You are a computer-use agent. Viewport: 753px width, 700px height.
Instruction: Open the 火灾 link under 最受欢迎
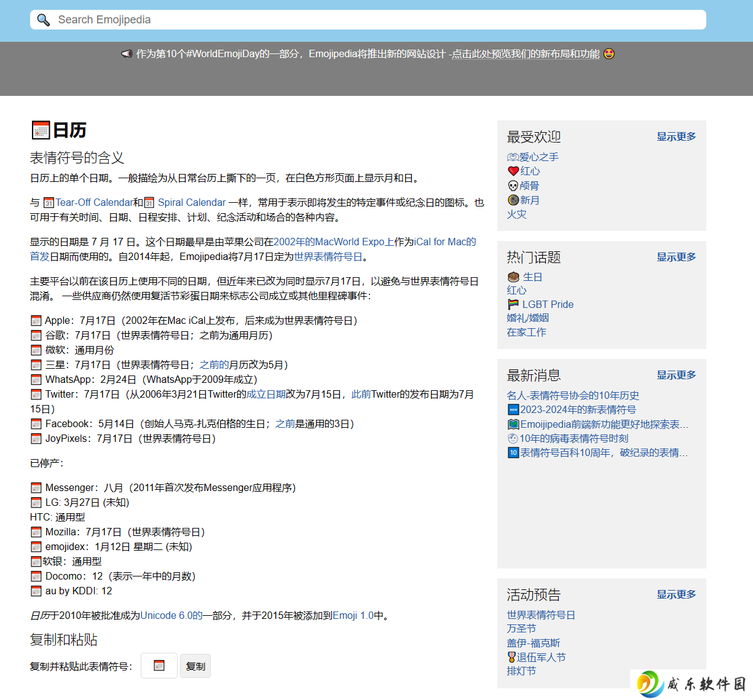[x=517, y=214]
